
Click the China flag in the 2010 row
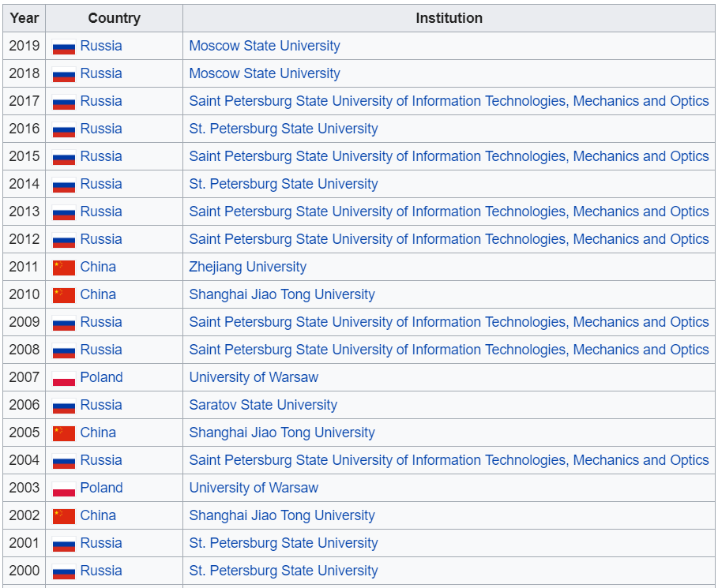coord(64,295)
